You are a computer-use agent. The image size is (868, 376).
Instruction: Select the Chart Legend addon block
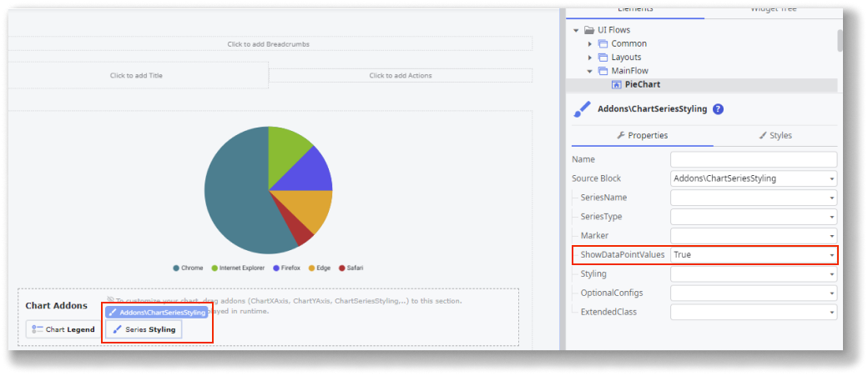point(63,329)
